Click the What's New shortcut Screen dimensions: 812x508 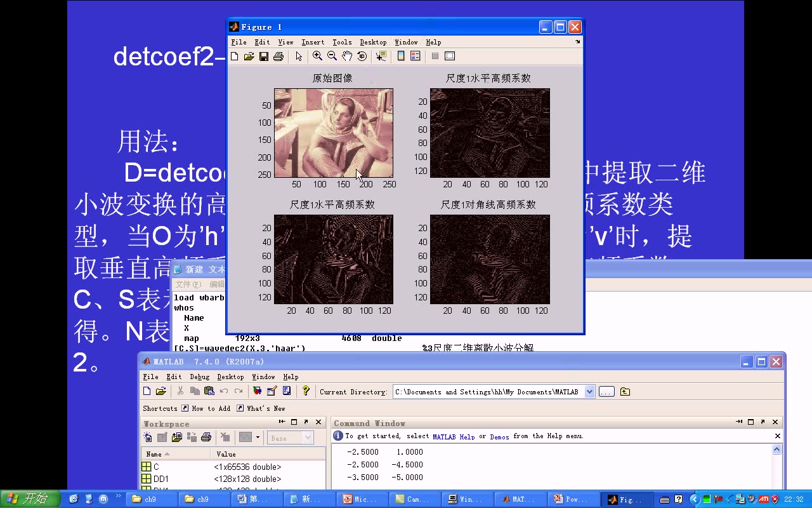click(261, 409)
